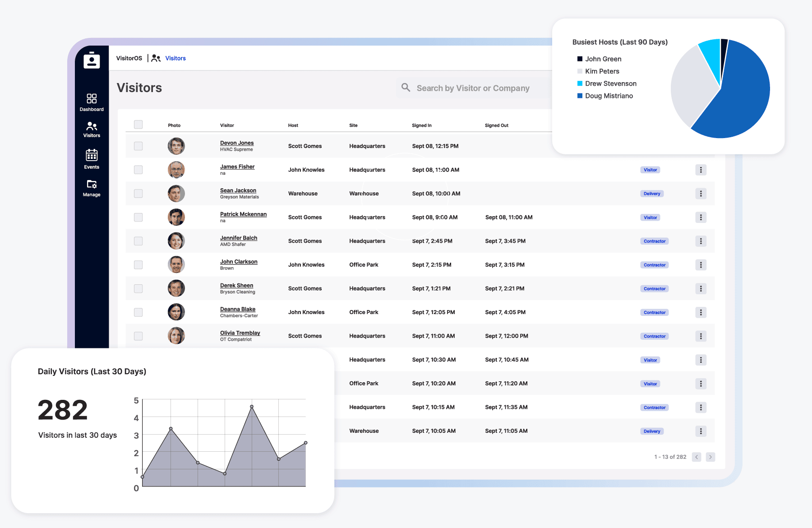This screenshot has width=812, height=528.
Task: Go to the next page with the right chevron
Action: pos(710,457)
